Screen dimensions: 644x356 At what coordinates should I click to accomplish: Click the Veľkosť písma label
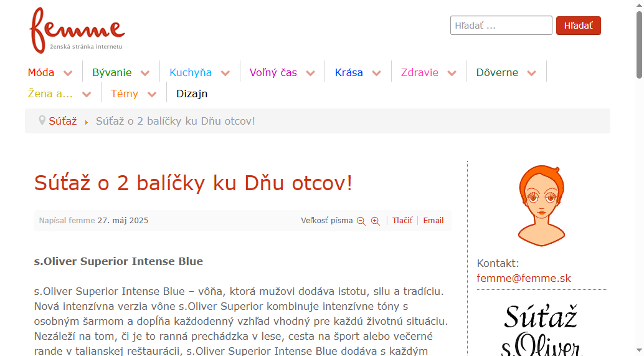pos(326,220)
